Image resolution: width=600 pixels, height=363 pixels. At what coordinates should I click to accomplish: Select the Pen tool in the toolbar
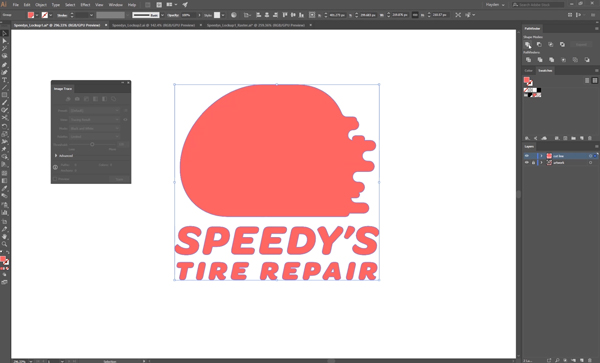point(4,65)
